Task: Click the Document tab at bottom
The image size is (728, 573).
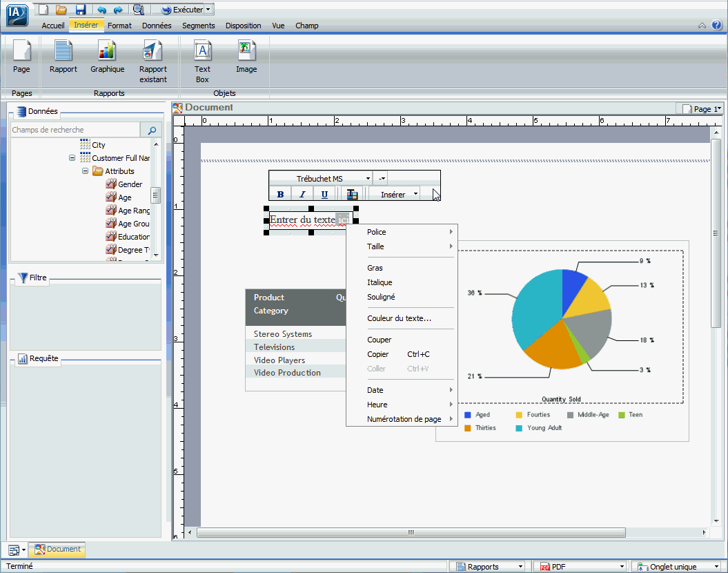Action: [57, 549]
